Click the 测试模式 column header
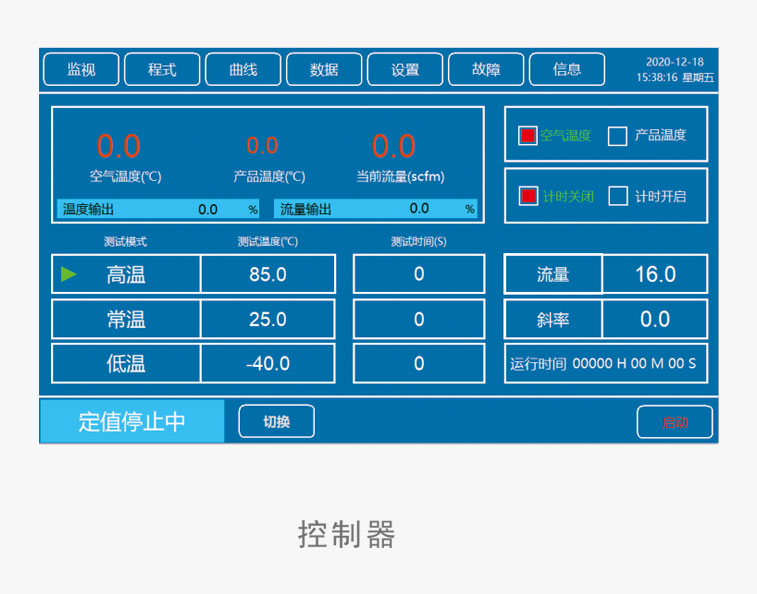This screenshot has width=757, height=594. tap(126, 241)
